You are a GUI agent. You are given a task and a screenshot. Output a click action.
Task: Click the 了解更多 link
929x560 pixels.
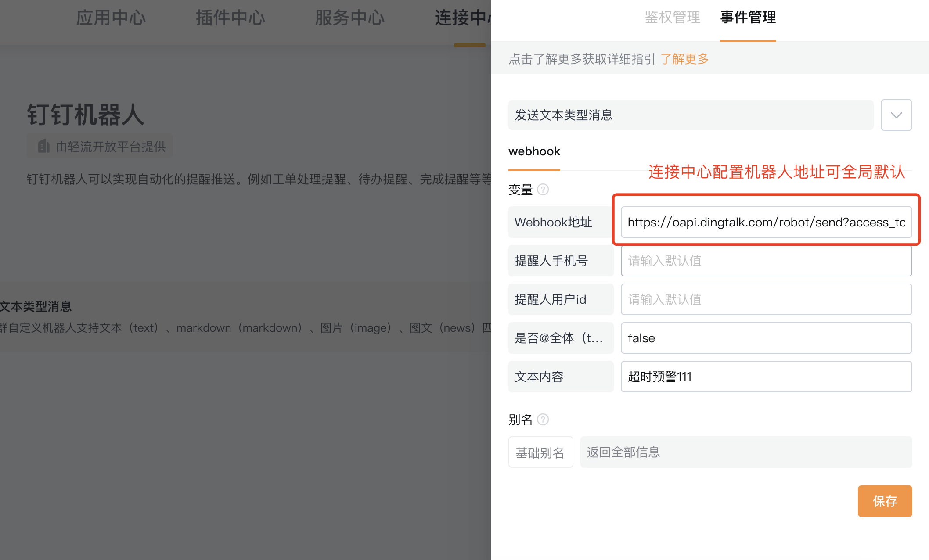click(685, 59)
